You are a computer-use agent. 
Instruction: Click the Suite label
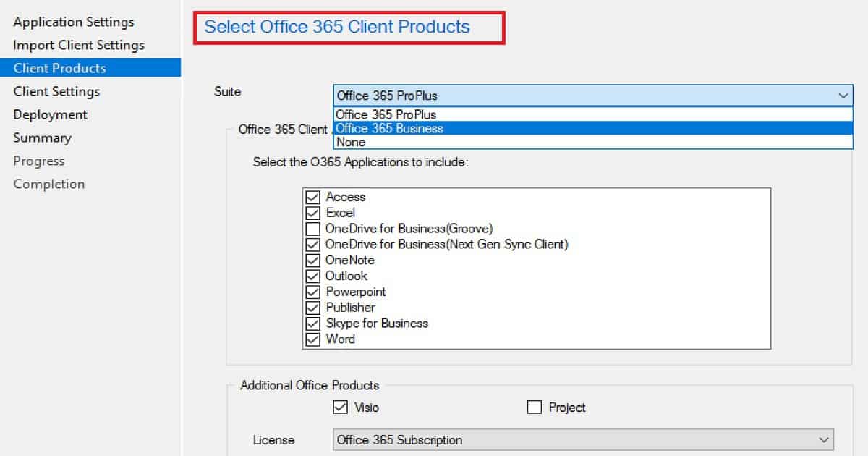coord(228,91)
